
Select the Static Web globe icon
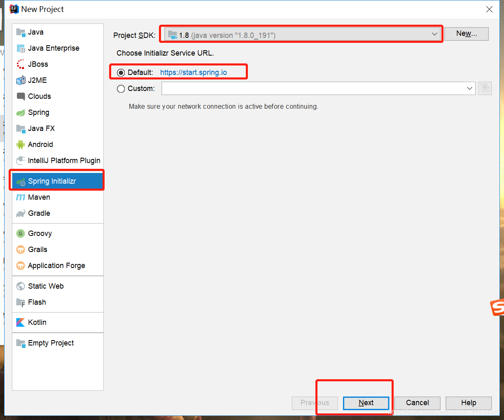(x=21, y=286)
